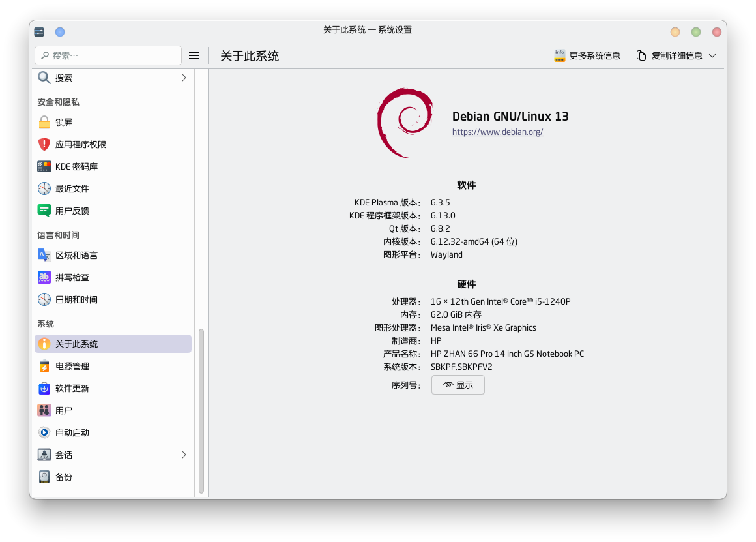
Task: Select 应用程序权限 label in sidebar
Action: coord(81,144)
